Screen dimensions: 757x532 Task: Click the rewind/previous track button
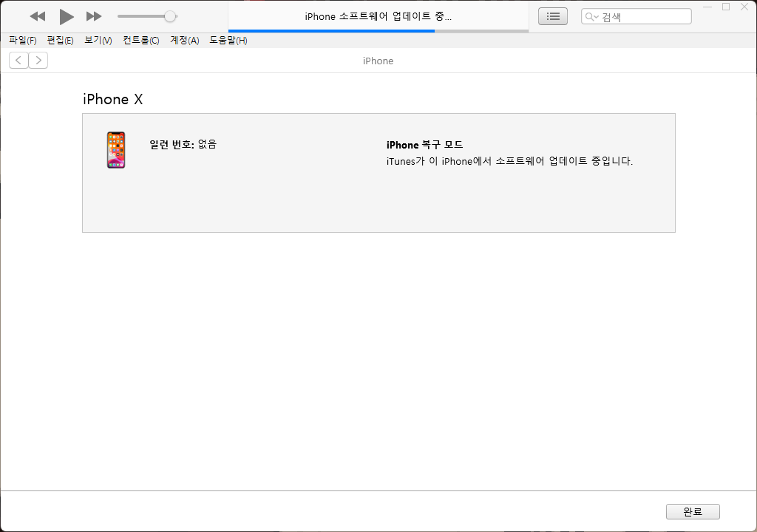point(37,16)
